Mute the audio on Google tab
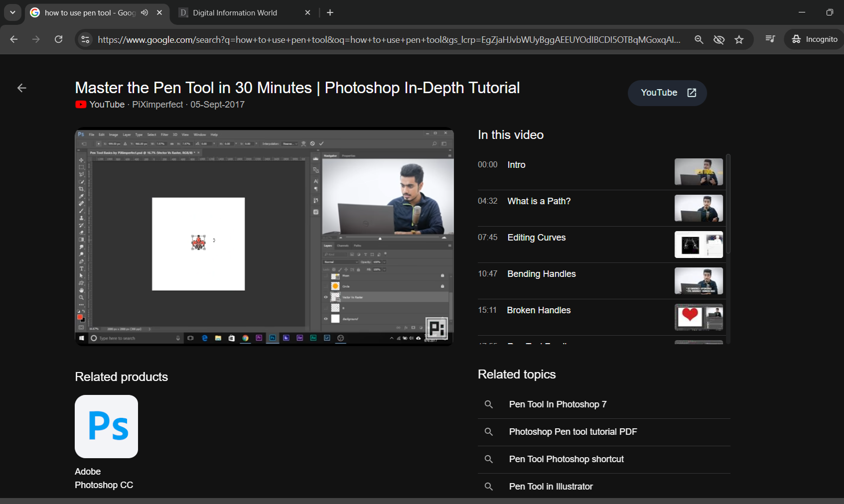 pyautogui.click(x=144, y=12)
